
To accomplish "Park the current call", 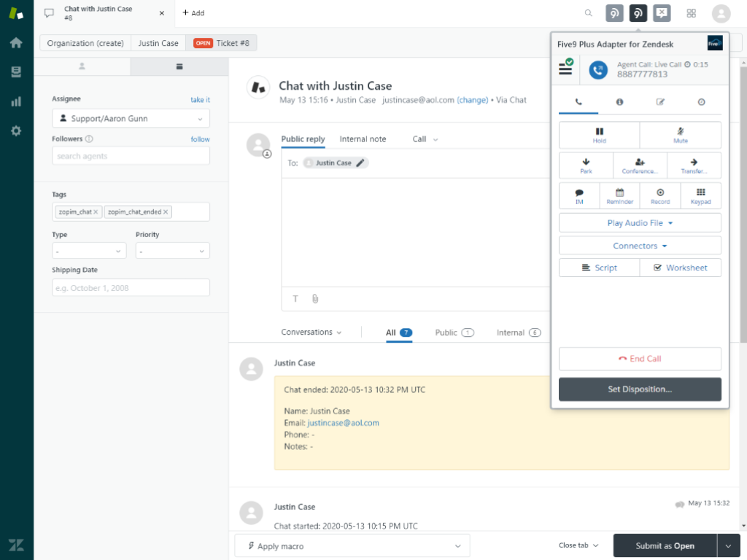I will [586, 166].
